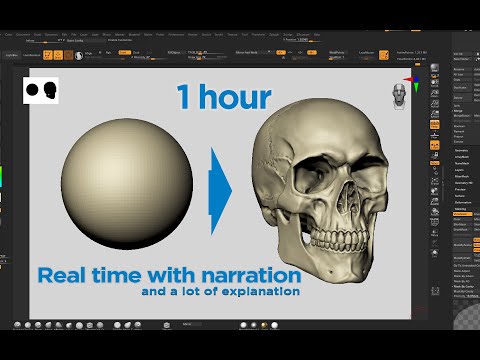Activate the Draw mode icon

coord(58,55)
